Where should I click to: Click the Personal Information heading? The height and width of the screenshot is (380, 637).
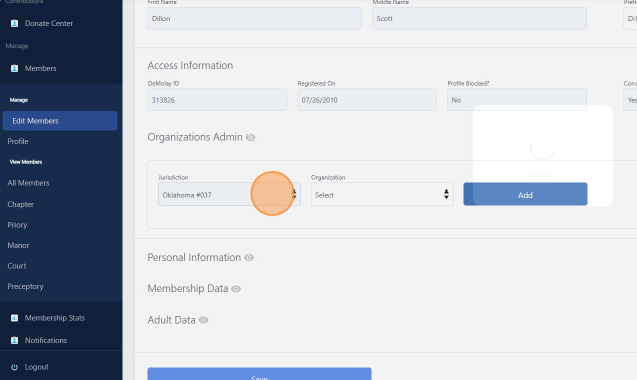pyautogui.click(x=194, y=258)
